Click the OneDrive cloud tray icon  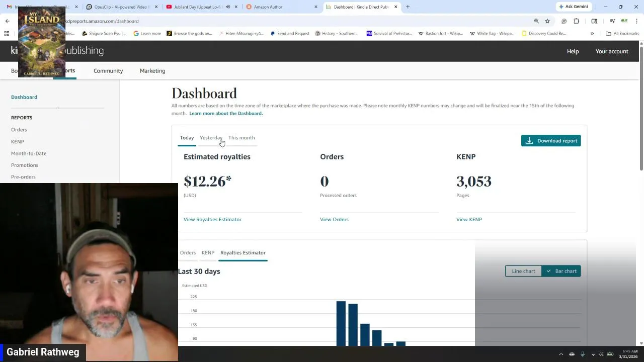(572, 354)
